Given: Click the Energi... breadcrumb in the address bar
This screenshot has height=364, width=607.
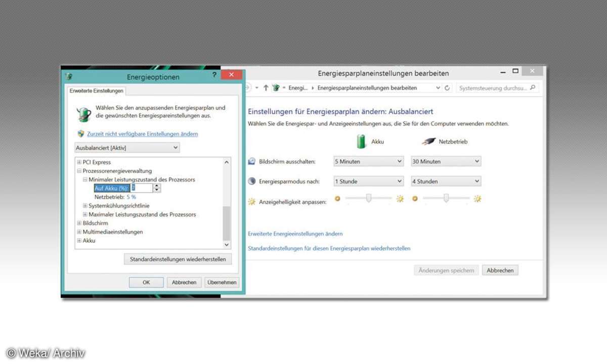Looking at the screenshot, I should tap(298, 88).
